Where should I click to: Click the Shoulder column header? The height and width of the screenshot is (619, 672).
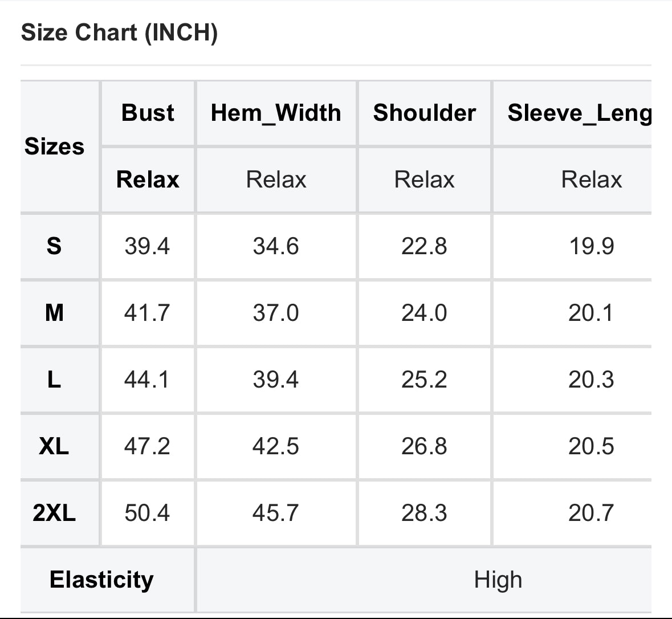pyautogui.click(x=424, y=113)
